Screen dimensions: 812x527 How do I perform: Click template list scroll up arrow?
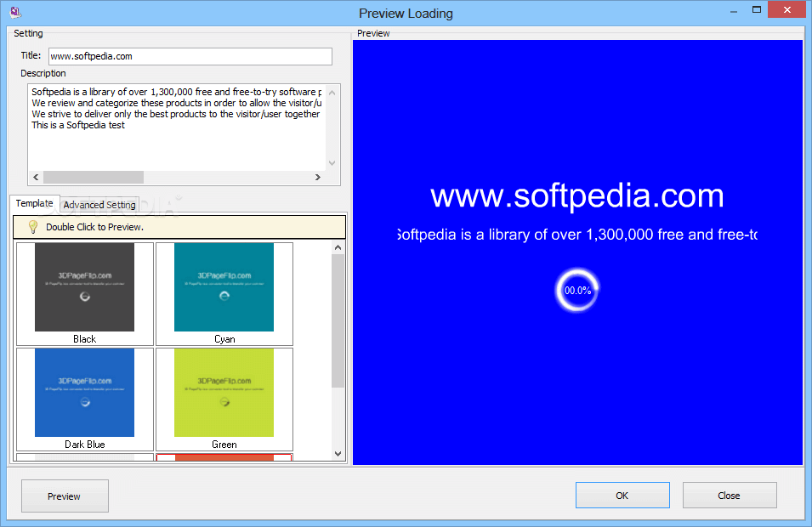[338, 247]
